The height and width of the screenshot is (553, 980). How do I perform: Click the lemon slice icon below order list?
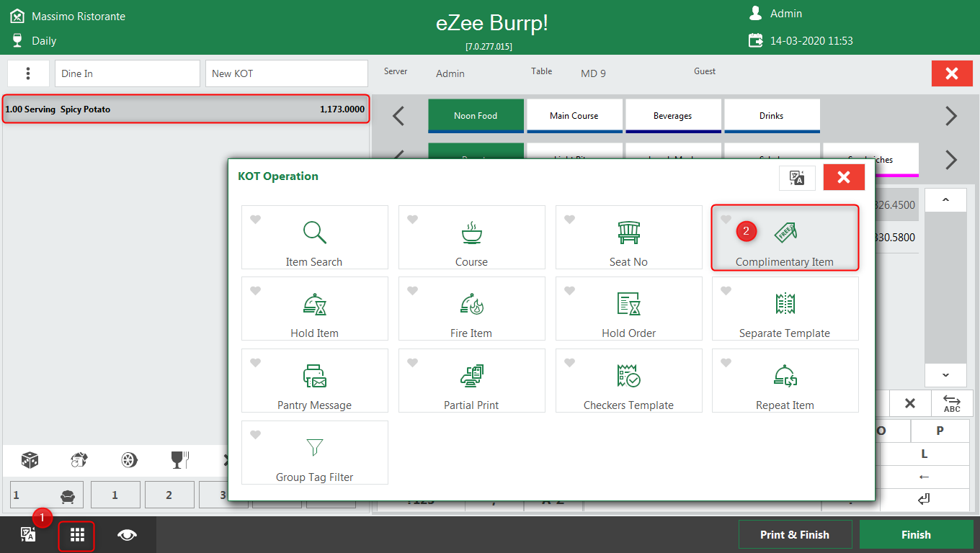[x=129, y=460]
